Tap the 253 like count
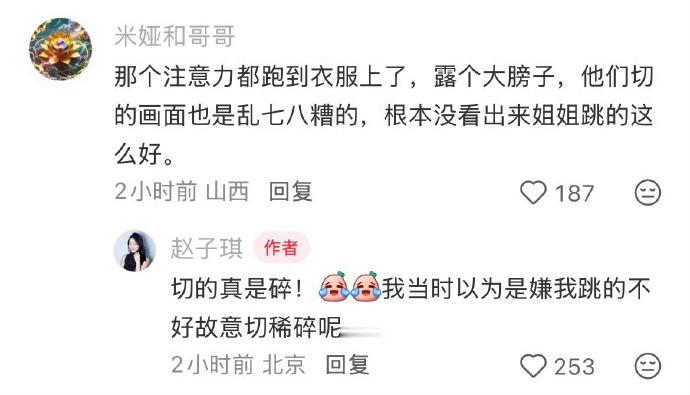The height and width of the screenshot is (395, 690). point(574,366)
